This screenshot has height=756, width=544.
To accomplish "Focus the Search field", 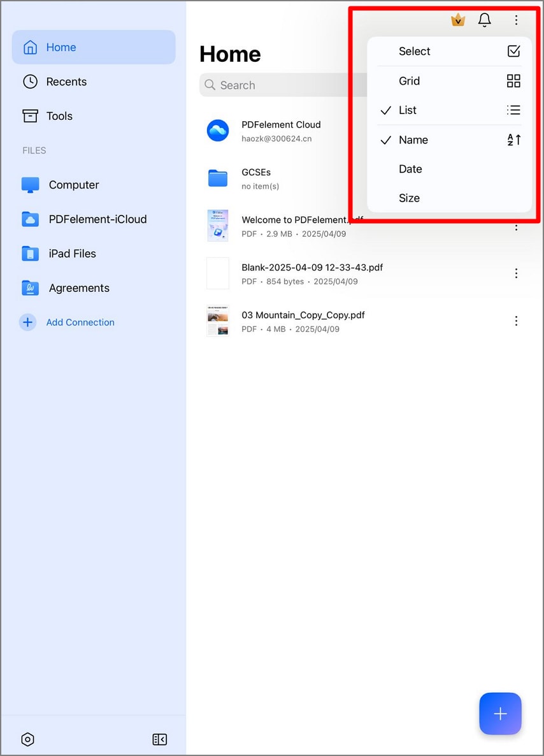I will pyautogui.click(x=284, y=85).
